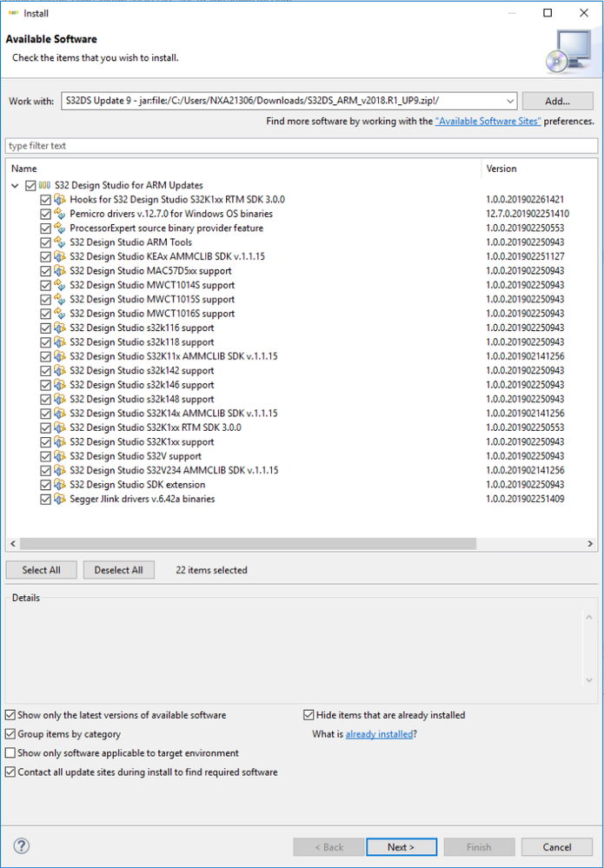The width and height of the screenshot is (604, 868).
Task: Click icon beside S32K1xx support
Action: pyautogui.click(x=60, y=442)
